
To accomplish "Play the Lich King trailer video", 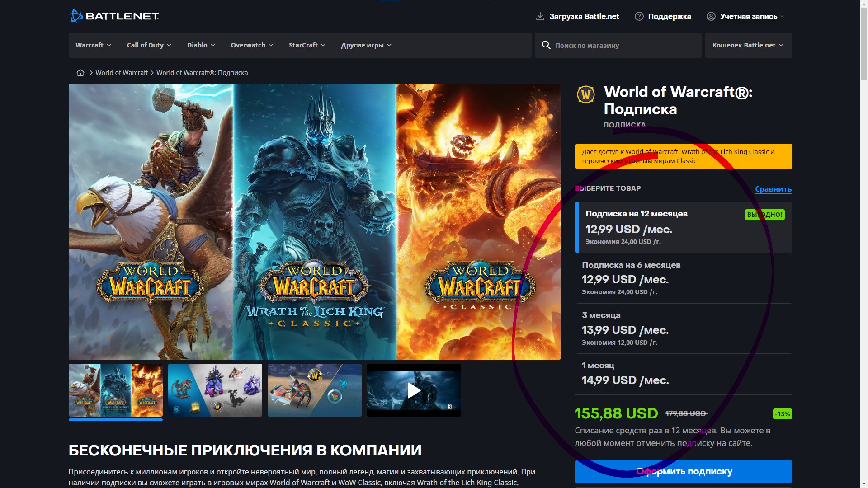I will (414, 390).
